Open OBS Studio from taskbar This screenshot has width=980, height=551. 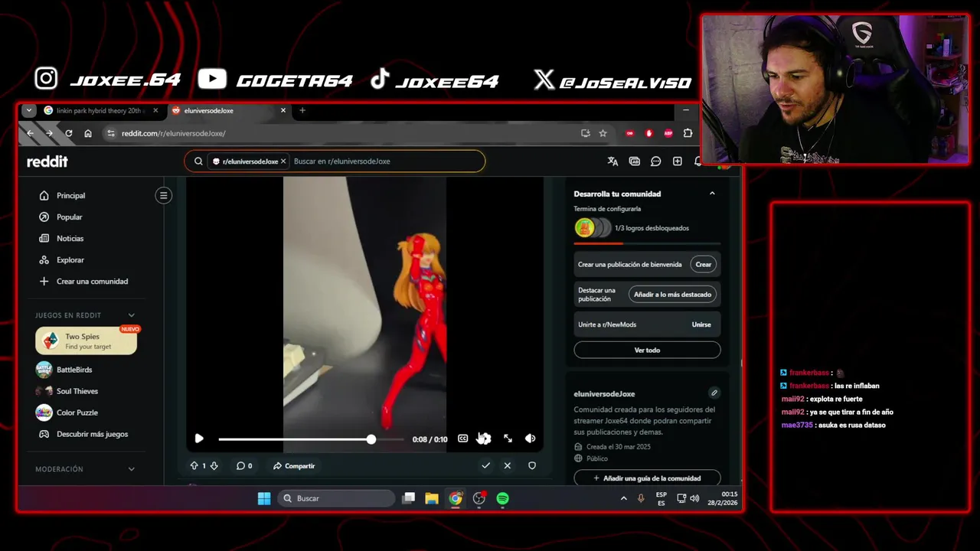click(x=479, y=498)
